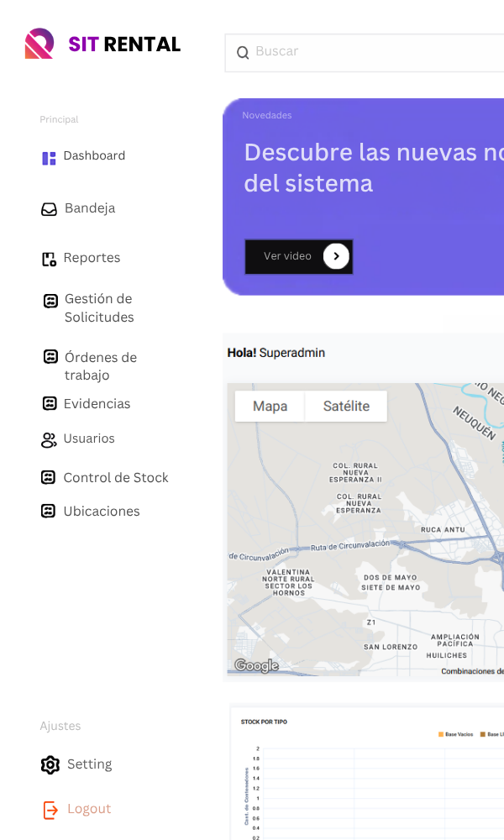Screen dimensions: 504x840
Task: Switch to the Mapa view tab
Action: (x=269, y=406)
